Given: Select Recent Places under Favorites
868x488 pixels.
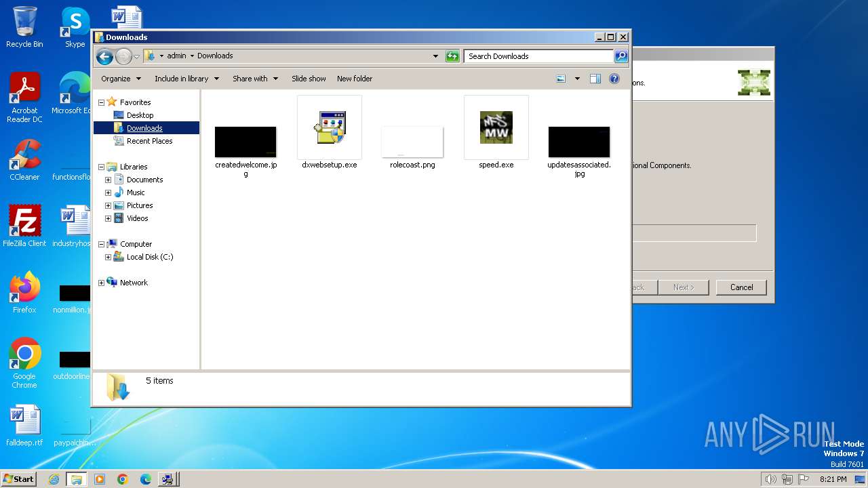Looking at the screenshot, I should [149, 141].
